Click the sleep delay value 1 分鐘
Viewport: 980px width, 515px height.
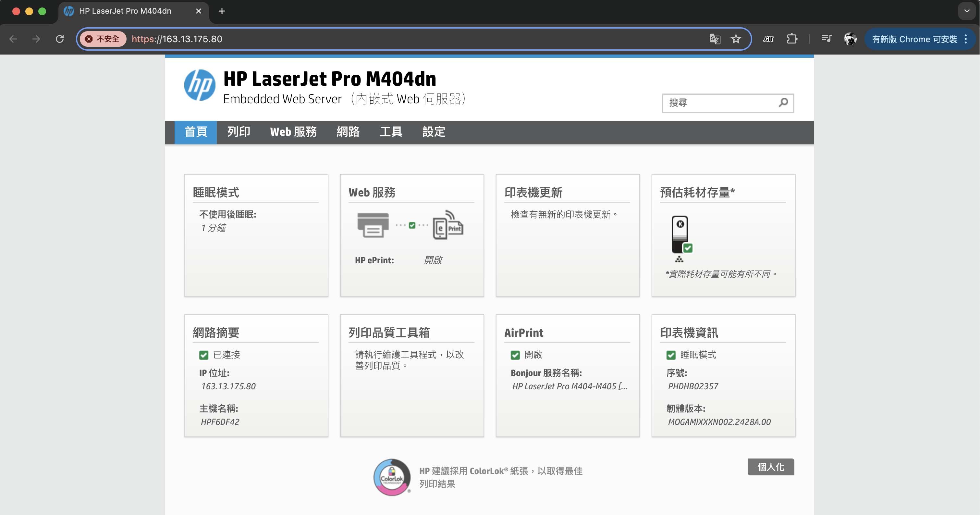coord(214,228)
